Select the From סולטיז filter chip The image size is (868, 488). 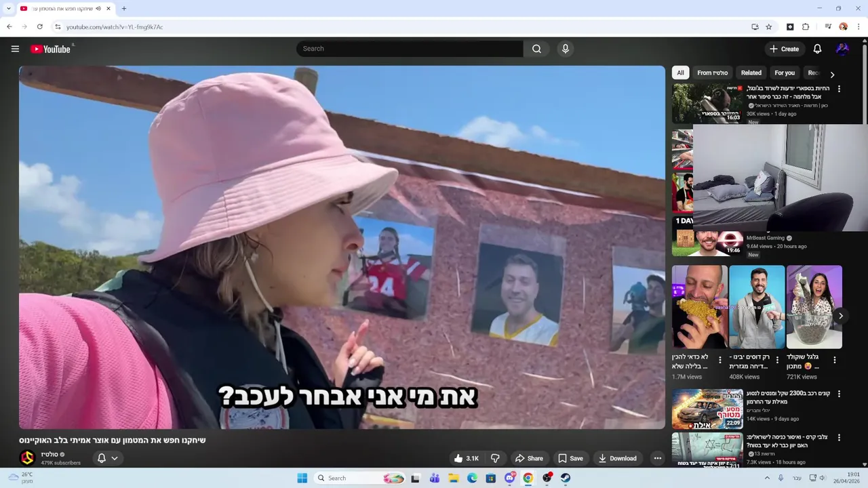712,73
